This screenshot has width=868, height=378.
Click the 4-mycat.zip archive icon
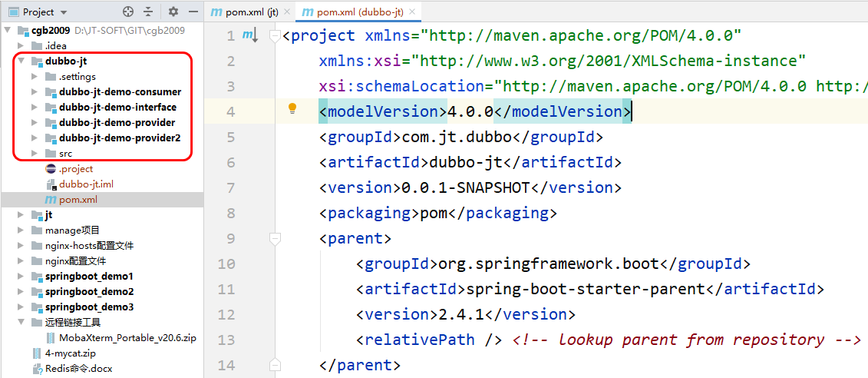pyautogui.click(x=37, y=353)
